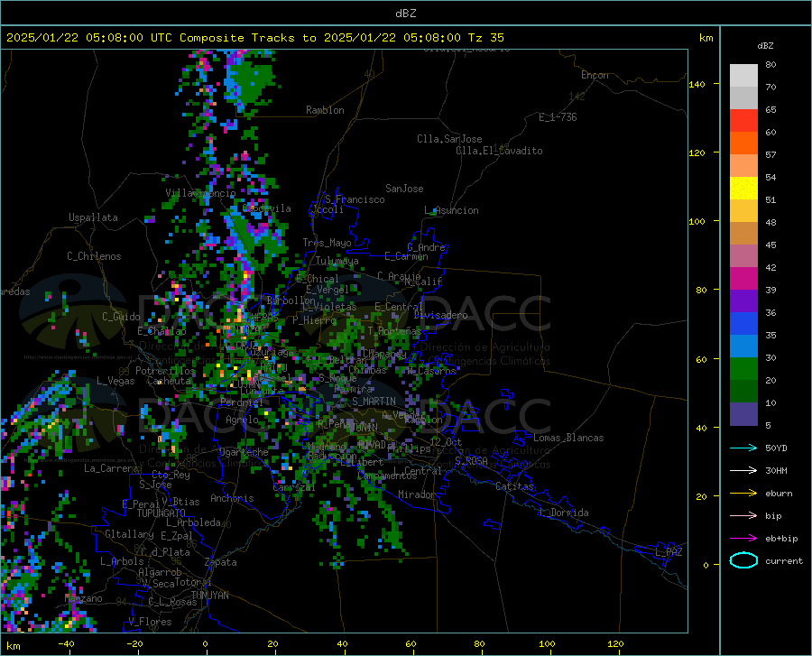Click the 'L_Dormida' map label
This screenshot has width=812, height=656.
pos(564,513)
